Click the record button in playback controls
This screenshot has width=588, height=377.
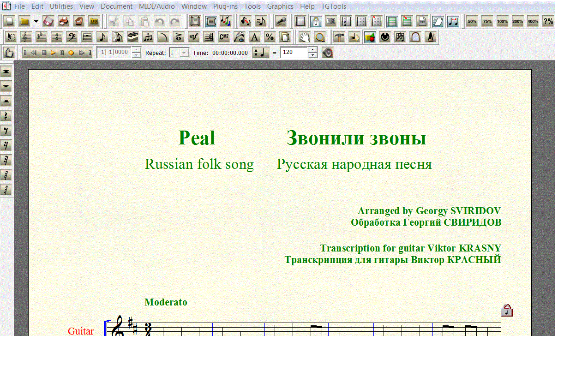pyautogui.click(x=71, y=53)
